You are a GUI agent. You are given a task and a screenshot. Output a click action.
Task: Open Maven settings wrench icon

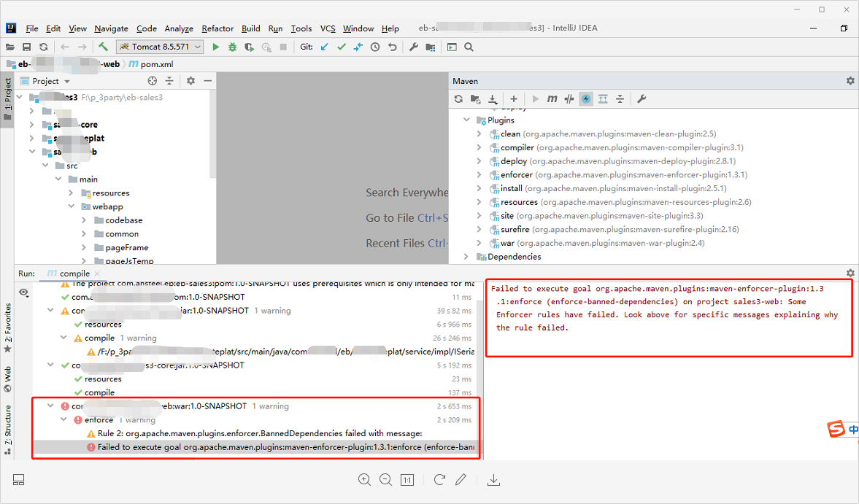(642, 99)
